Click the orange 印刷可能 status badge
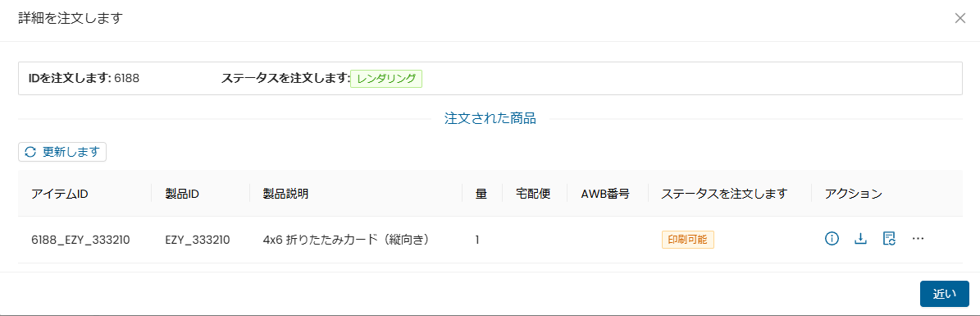This screenshot has height=316, width=980. coord(687,240)
